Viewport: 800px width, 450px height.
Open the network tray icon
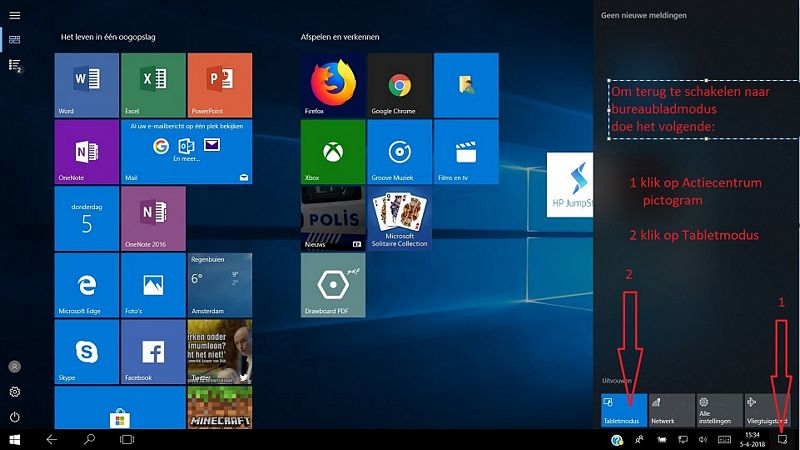[683, 440]
